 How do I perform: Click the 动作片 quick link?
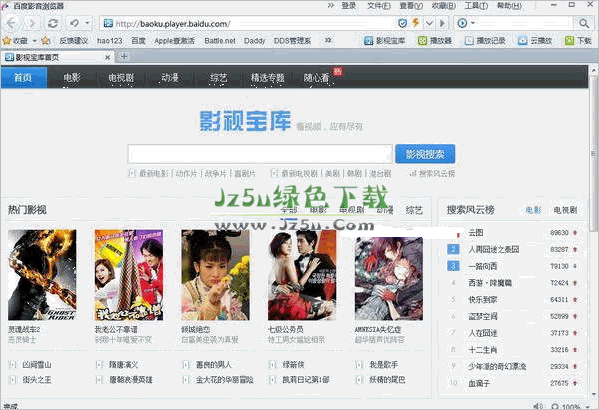click(x=186, y=173)
